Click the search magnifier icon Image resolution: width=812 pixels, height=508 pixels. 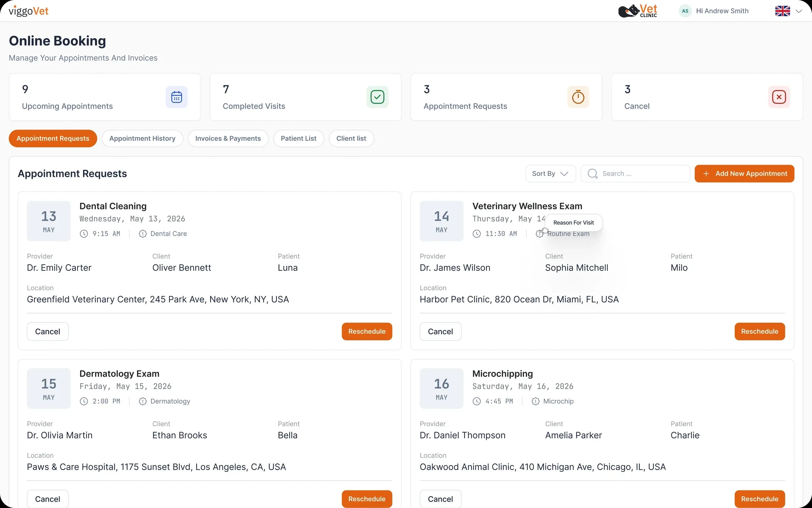[x=592, y=174]
